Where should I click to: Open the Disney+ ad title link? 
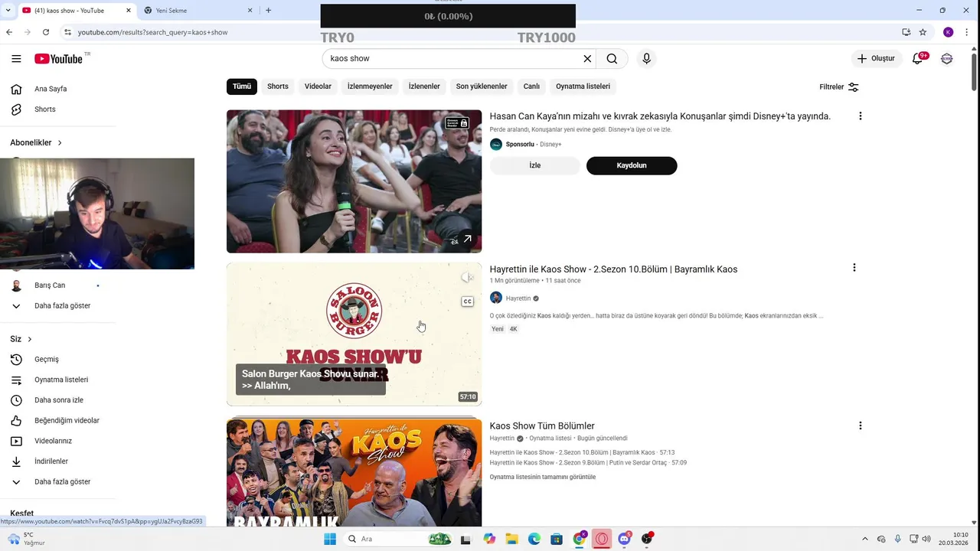(x=660, y=116)
